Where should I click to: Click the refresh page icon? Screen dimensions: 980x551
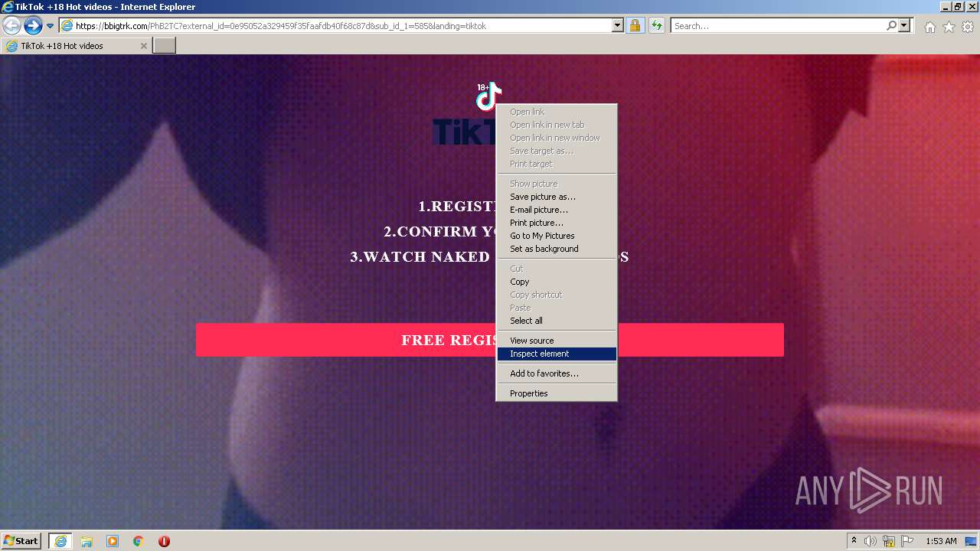(x=657, y=26)
